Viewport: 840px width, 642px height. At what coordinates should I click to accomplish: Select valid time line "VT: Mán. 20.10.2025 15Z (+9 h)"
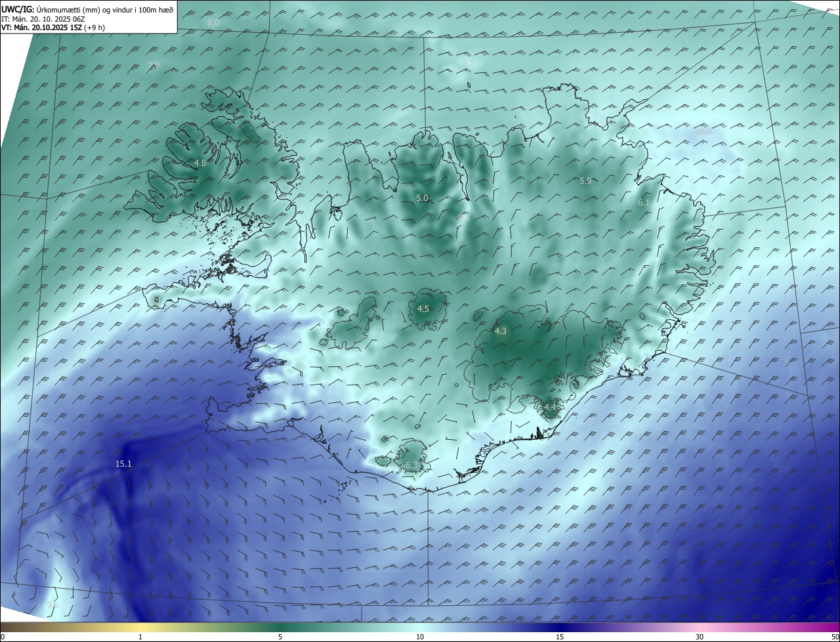tap(53, 28)
